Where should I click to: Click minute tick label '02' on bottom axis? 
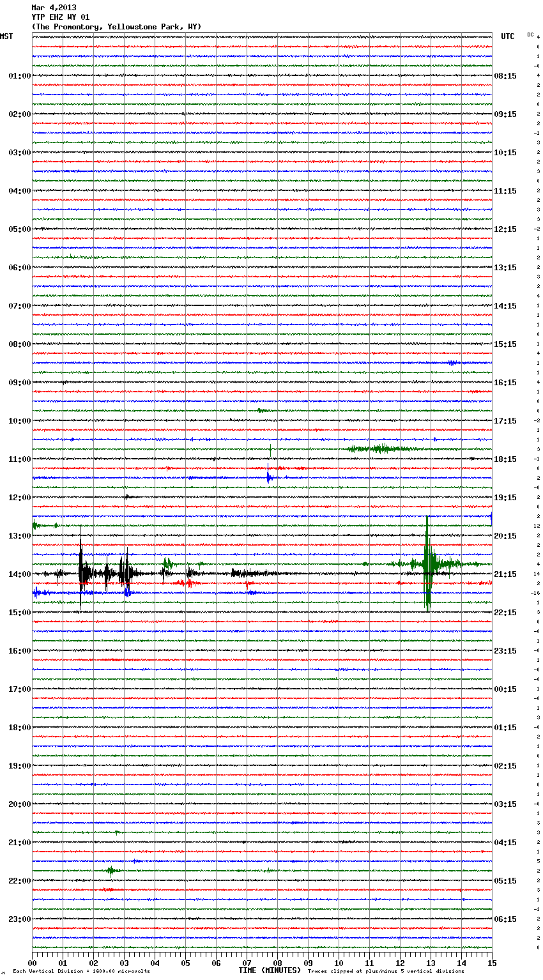tap(93, 963)
